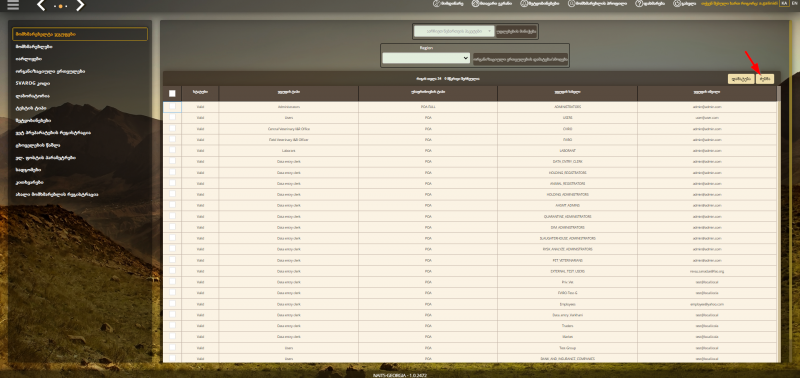Check the QUARANTINE ADMINISTRATORS row checkbox
This screenshot has height=378, width=800.
click(x=172, y=216)
